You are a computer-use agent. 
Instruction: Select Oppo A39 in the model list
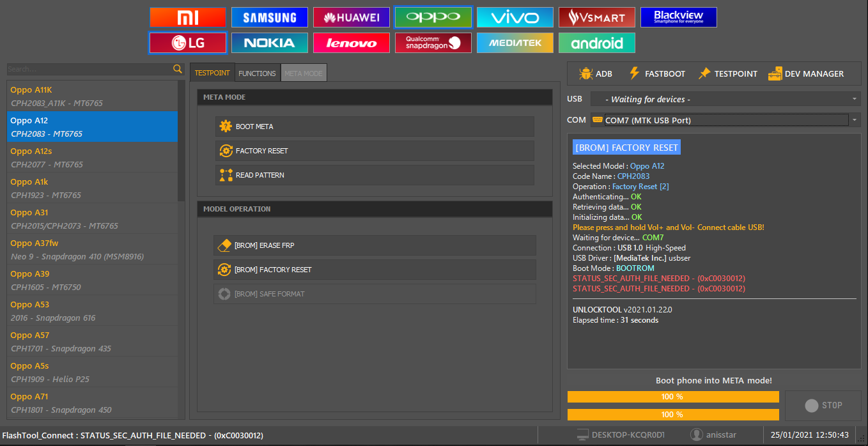pos(92,280)
